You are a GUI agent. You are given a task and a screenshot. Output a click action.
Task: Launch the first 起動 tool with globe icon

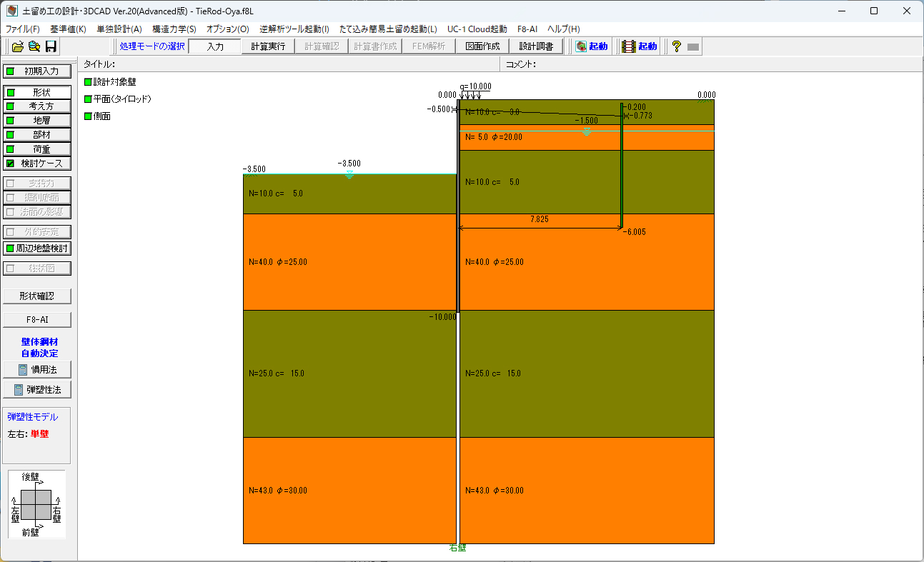[x=592, y=46]
